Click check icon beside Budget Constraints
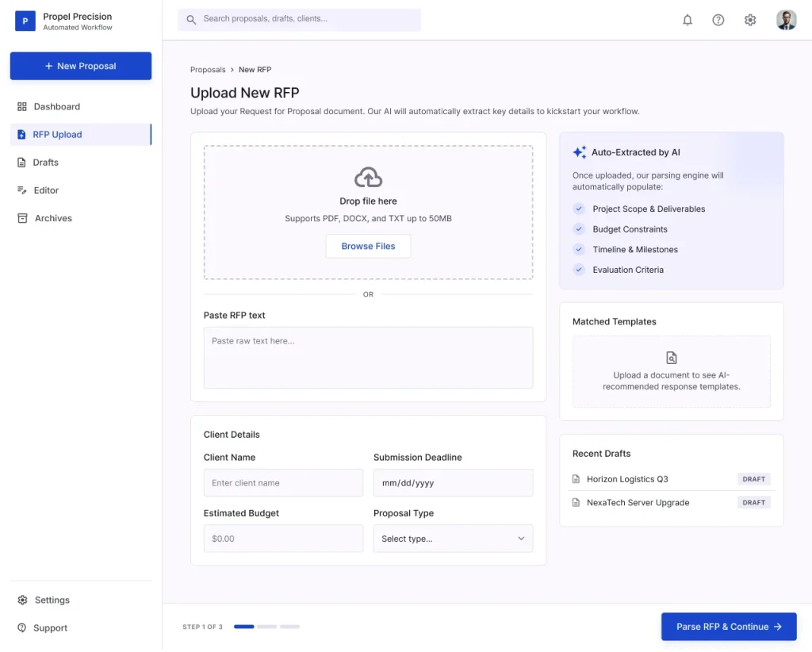The image size is (812, 652). click(579, 229)
